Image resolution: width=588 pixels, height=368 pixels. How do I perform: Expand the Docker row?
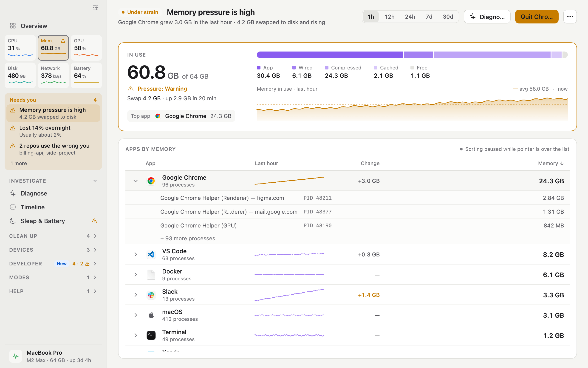click(x=135, y=275)
